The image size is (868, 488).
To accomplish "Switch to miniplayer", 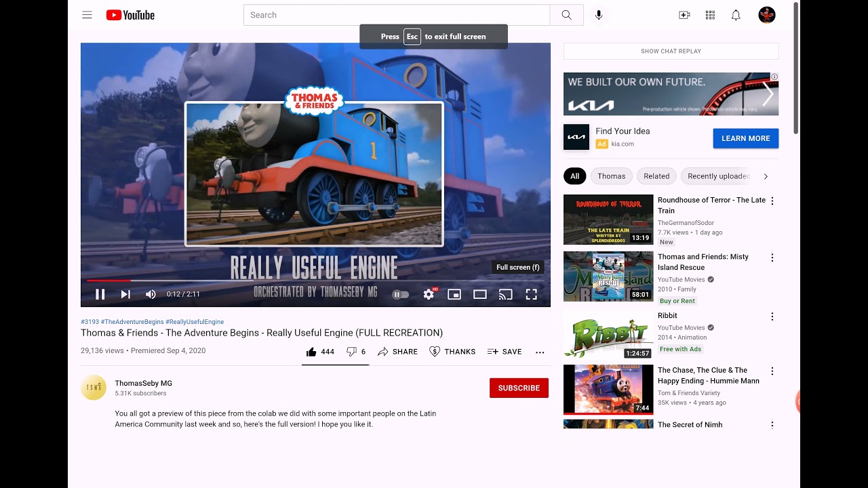I will (454, 294).
